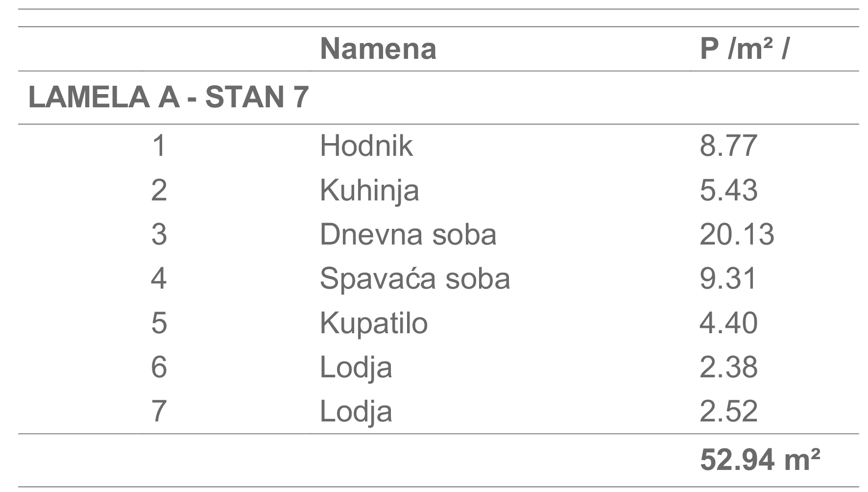Click the 52.94 m² total

coord(760,460)
